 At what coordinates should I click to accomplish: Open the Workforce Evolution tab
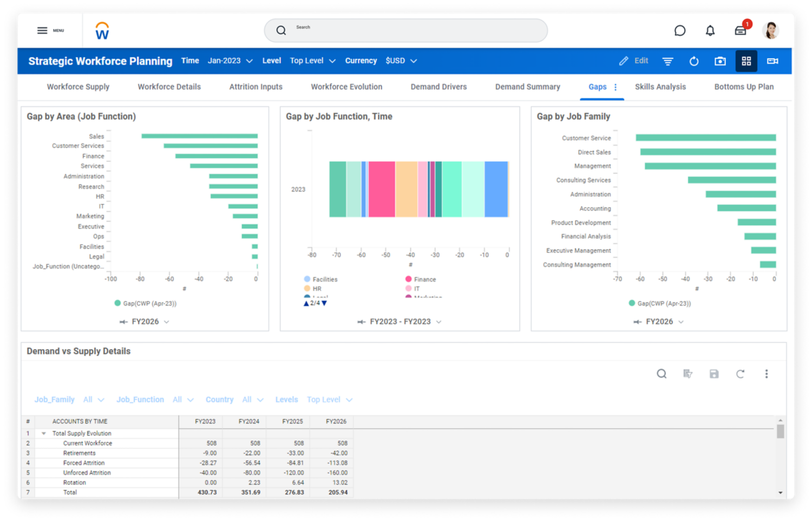346,87
